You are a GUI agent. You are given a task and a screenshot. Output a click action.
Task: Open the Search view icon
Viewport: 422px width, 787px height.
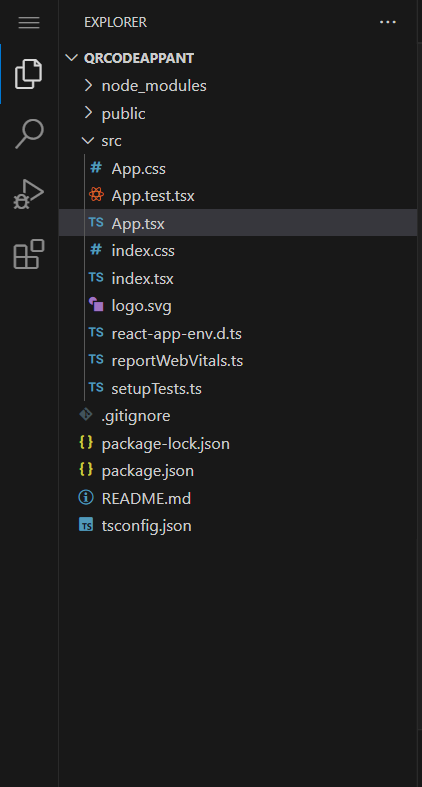pos(29,134)
